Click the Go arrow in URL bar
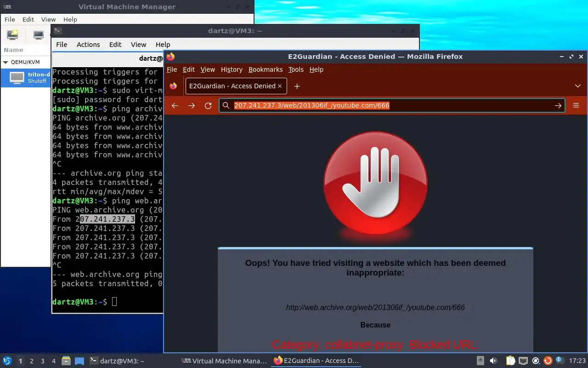Viewport: 588px width, 368px height. [558, 105]
